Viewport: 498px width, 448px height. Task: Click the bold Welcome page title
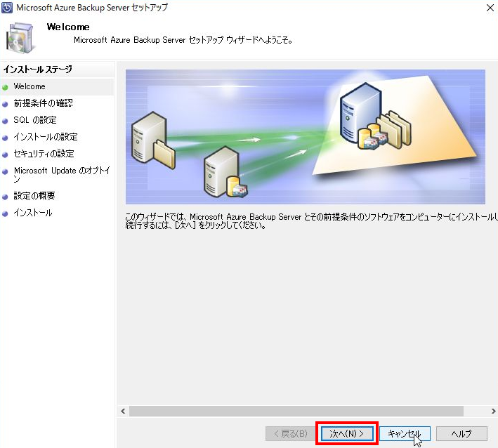pos(68,27)
